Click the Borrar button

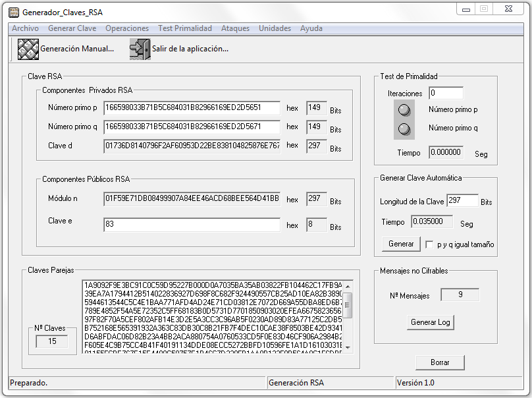coord(440,362)
